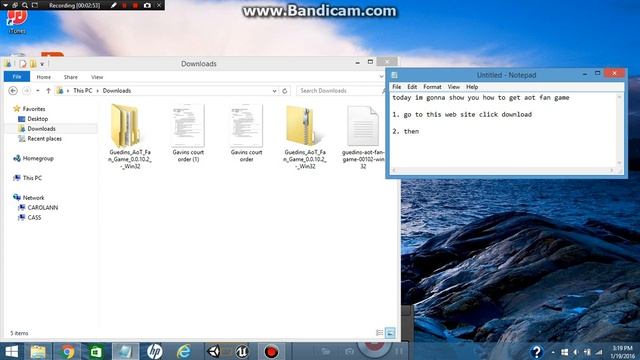Open Notepad Edit menu

click(412, 87)
